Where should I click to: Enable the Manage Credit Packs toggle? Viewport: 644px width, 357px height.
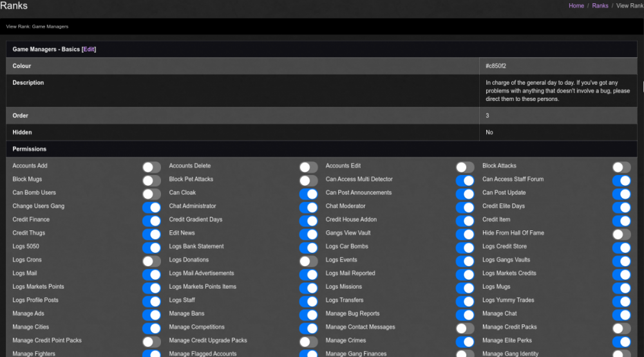click(621, 328)
